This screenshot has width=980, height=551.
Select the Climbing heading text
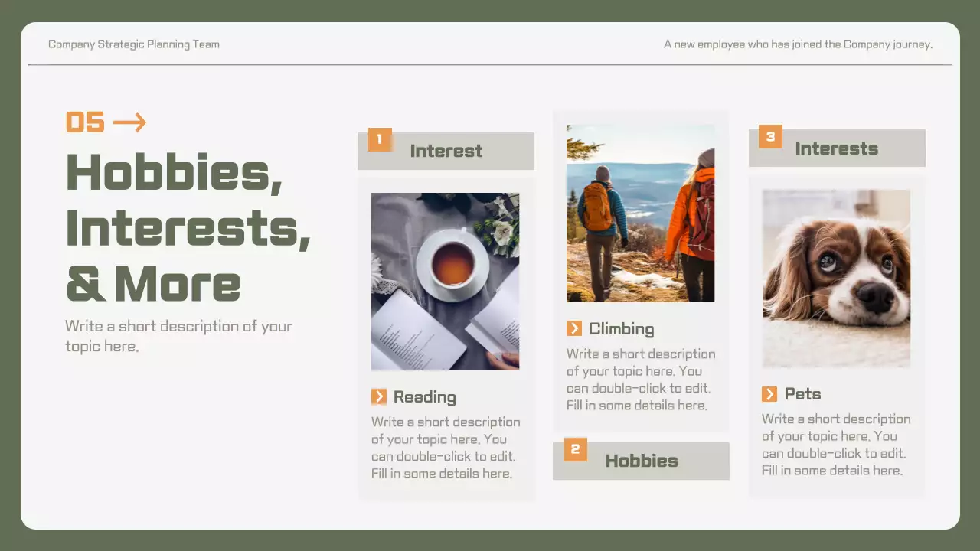(x=621, y=329)
